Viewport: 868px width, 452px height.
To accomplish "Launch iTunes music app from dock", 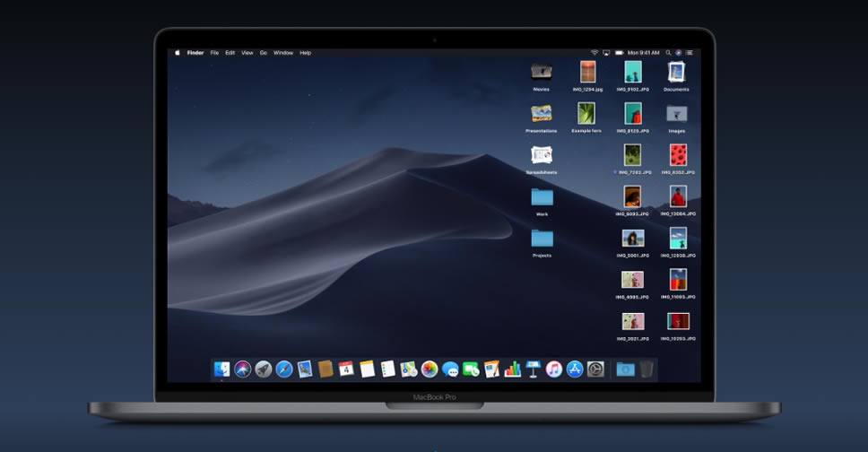I will [x=554, y=369].
